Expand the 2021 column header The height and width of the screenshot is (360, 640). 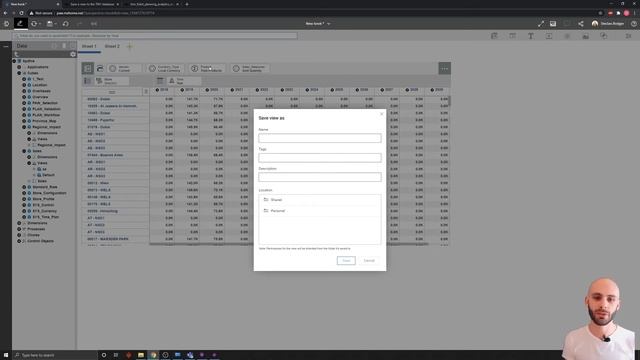click(x=232, y=90)
